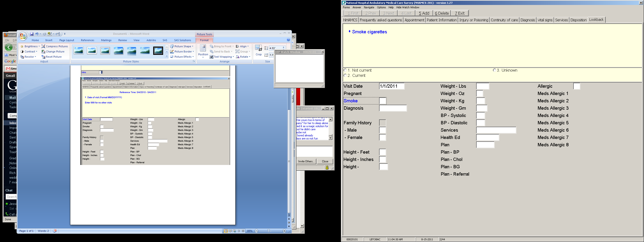Click the '5 Add' button
644x242 pixels.
(424, 13)
